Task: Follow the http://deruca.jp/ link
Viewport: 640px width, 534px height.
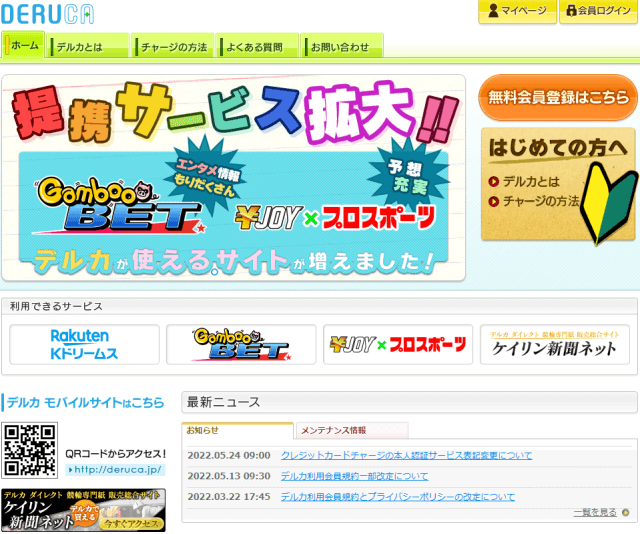Action: [116, 470]
